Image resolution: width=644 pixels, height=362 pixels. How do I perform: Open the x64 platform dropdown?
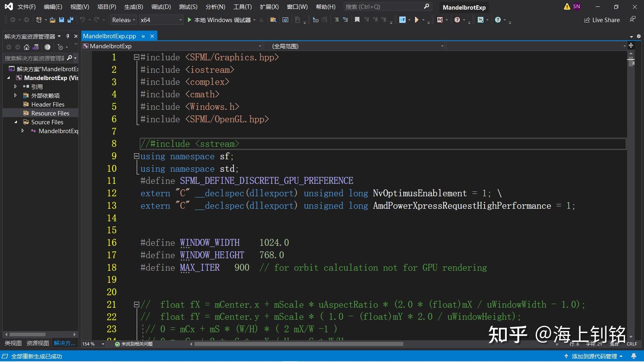pyautogui.click(x=161, y=20)
